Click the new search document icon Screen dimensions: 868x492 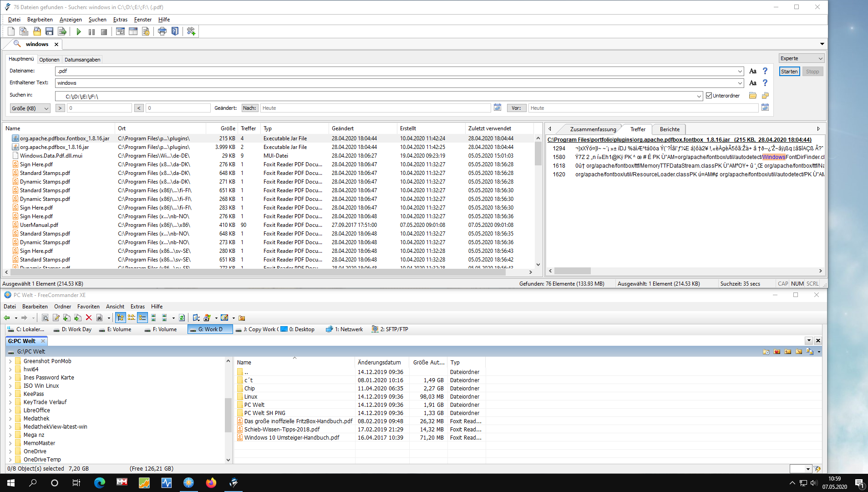(11, 31)
